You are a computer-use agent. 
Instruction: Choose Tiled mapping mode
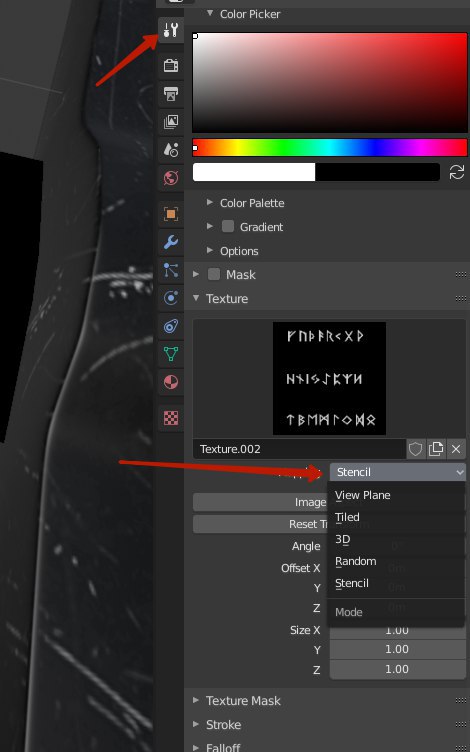(x=396, y=517)
